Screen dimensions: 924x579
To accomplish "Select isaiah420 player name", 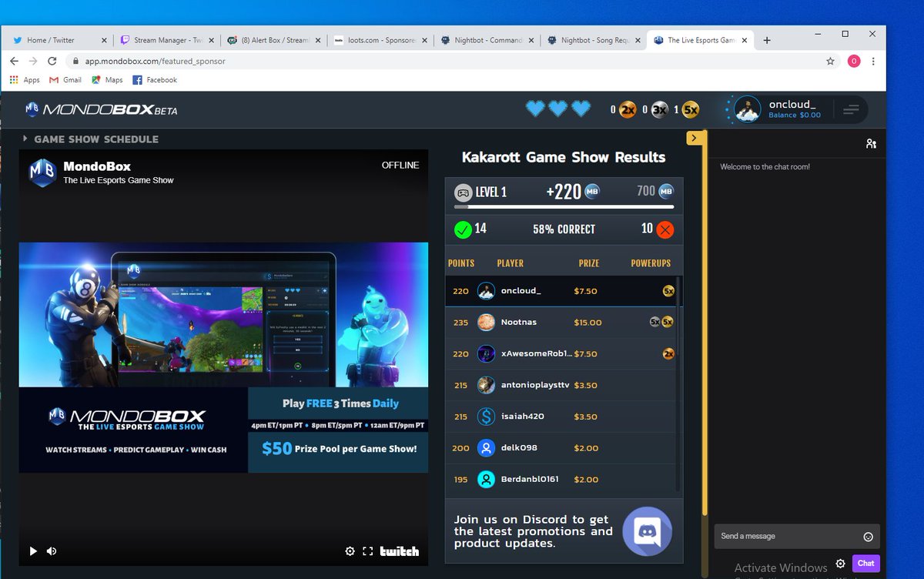I will (x=524, y=417).
